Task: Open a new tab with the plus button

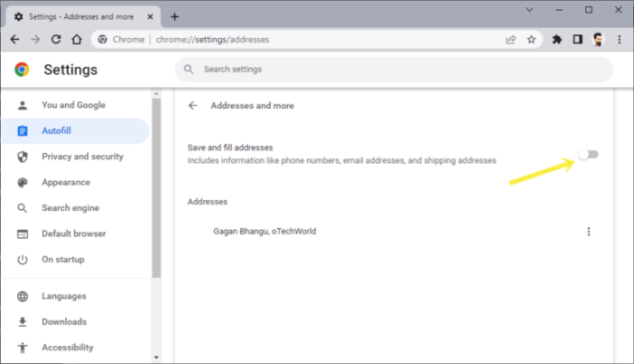Action: click(x=175, y=16)
